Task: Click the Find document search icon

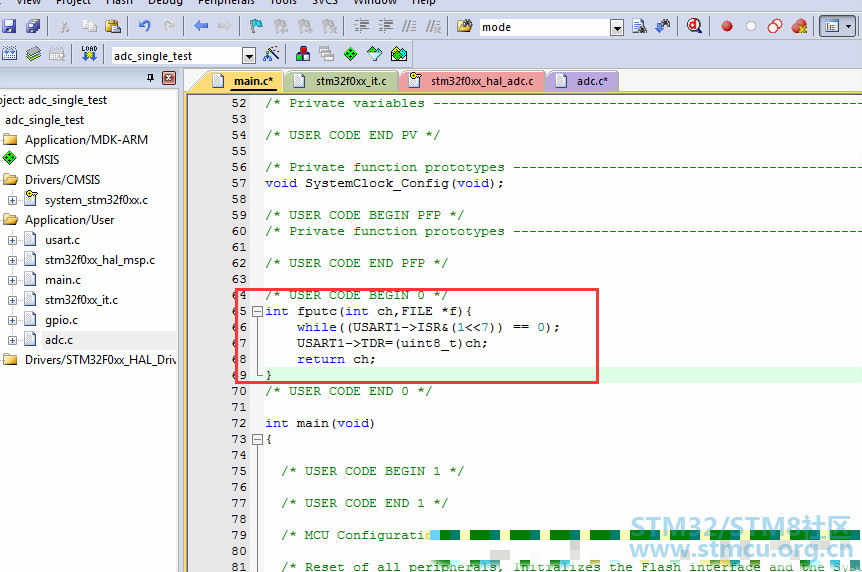Action: (x=639, y=26)
